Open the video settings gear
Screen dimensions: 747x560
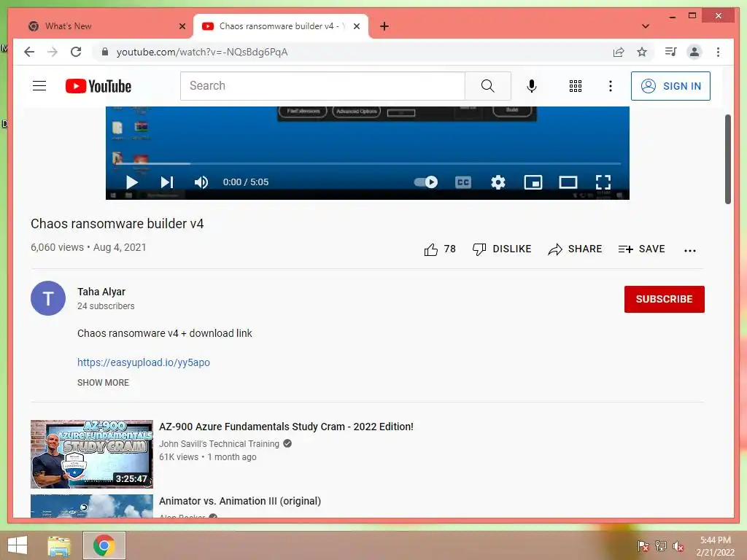[498, 182]
